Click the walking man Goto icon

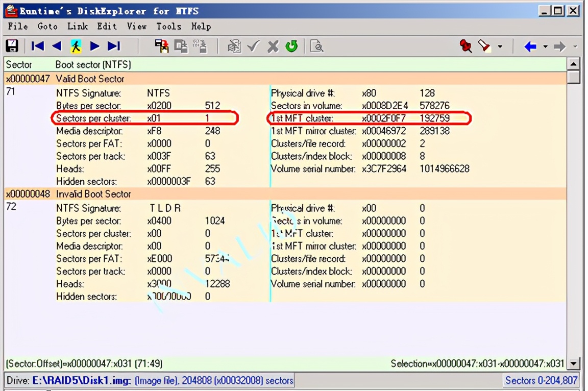pos(76,46)
